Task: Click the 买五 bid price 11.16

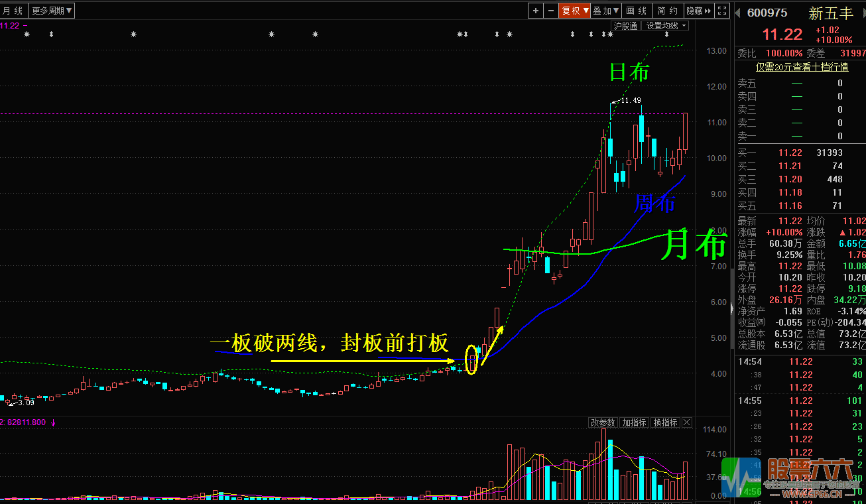Action: pos(790,206)
